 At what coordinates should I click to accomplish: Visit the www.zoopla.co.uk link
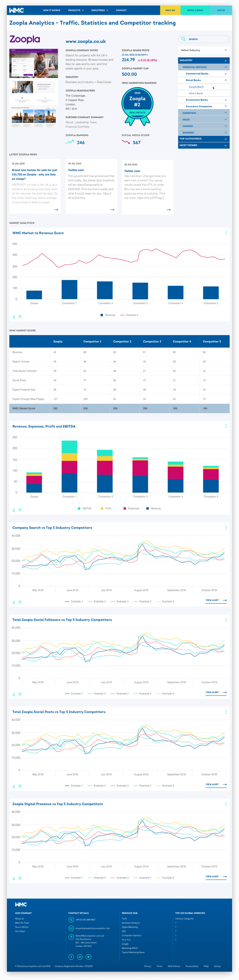tap(86, 41)
